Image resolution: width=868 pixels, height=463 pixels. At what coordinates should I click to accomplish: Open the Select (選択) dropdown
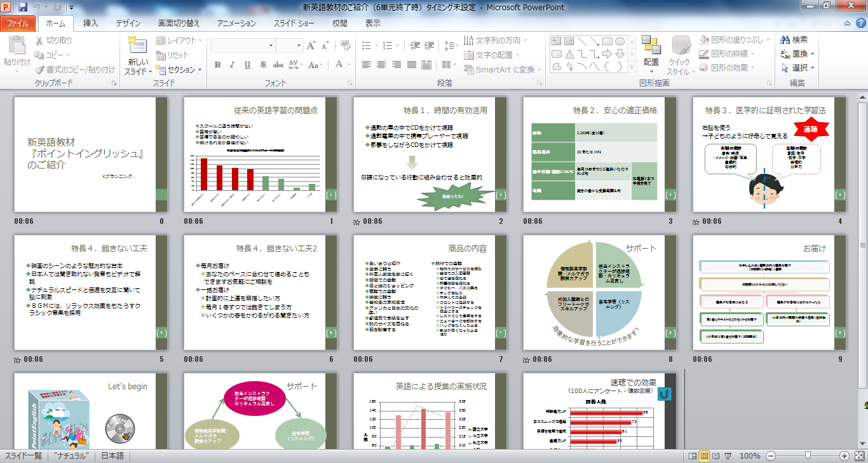click(x=797, y=68)
